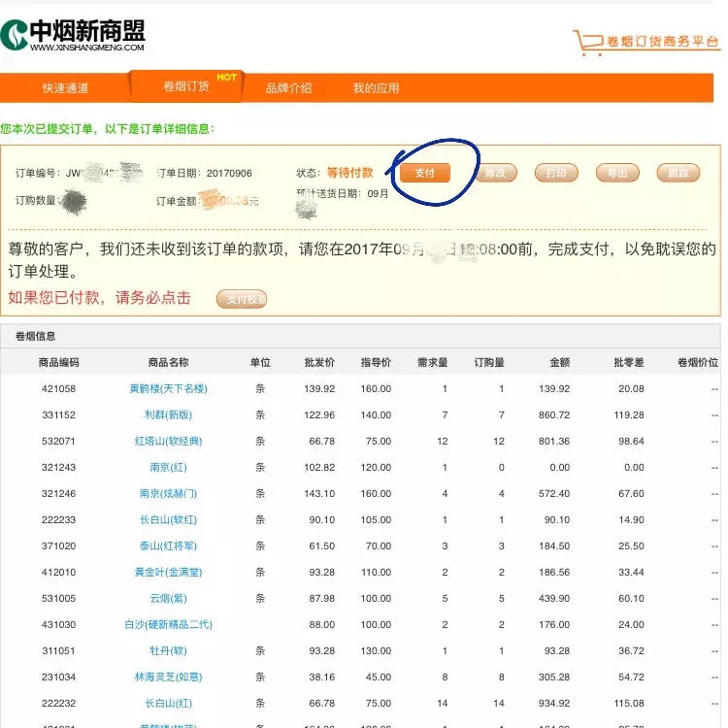
Task: Click the orange 支付 pay button
Action: click(x=425, y=173)
